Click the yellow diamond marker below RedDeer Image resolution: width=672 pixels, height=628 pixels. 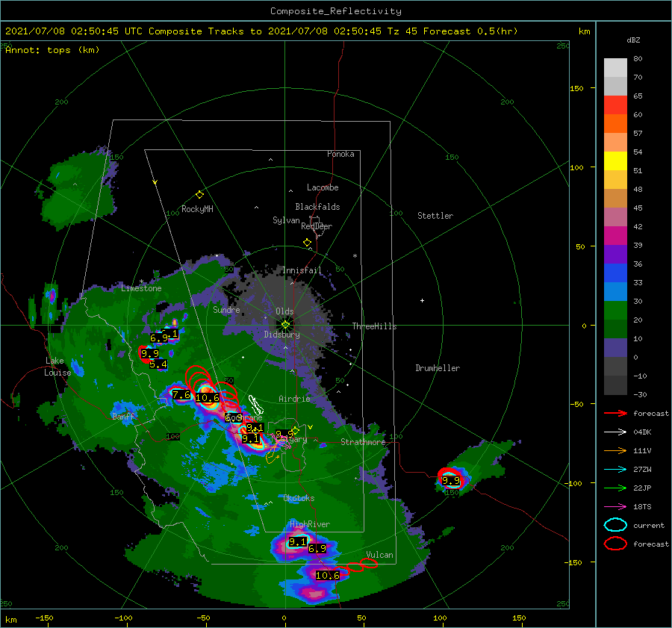coord(308,242)
